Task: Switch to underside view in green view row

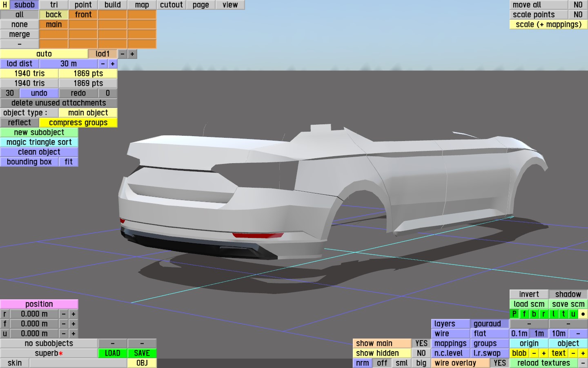Action: click(x=573, y=314)
